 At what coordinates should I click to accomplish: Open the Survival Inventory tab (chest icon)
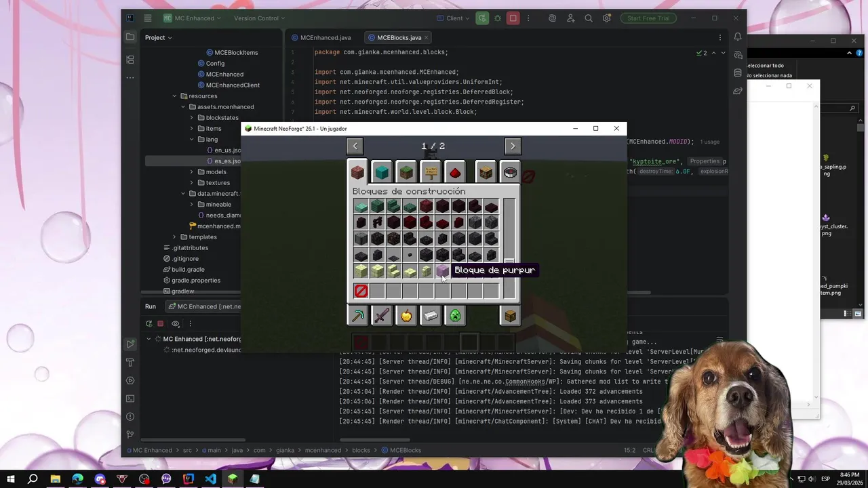pos(510,315)
